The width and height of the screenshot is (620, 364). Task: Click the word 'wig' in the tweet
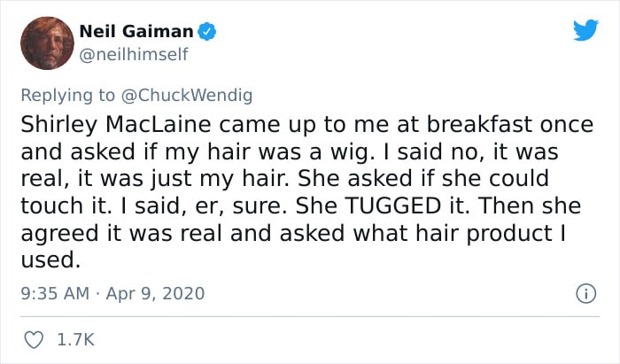352,153
